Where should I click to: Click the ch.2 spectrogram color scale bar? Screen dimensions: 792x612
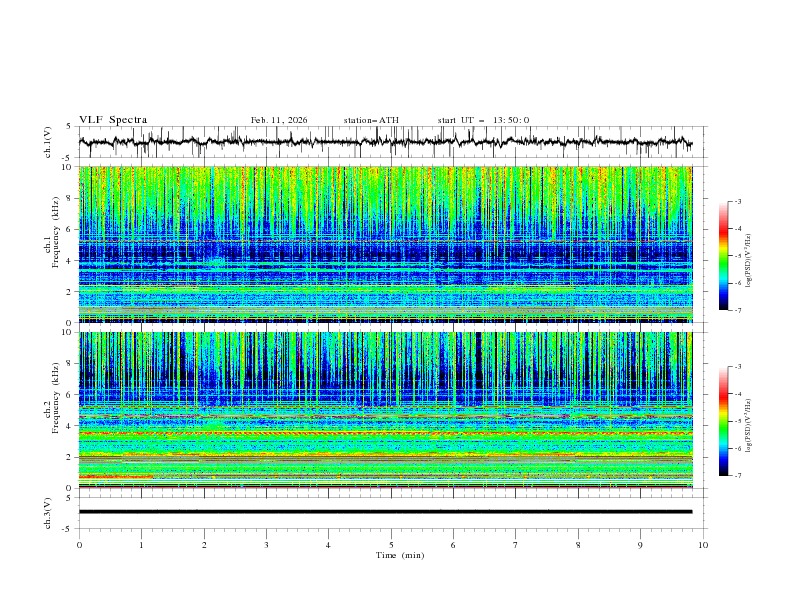click(723, 421)
